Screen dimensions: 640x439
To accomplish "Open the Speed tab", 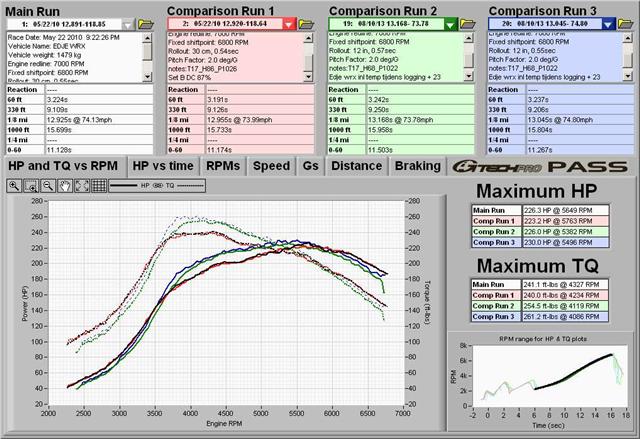I will [271, 166].
